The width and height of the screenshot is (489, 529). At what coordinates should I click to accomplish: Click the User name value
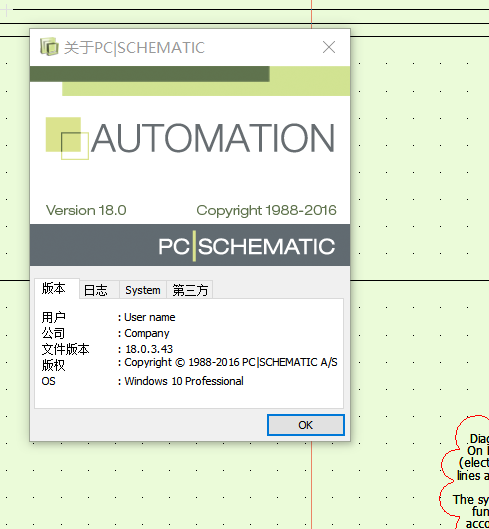click(x=150, y=317)
